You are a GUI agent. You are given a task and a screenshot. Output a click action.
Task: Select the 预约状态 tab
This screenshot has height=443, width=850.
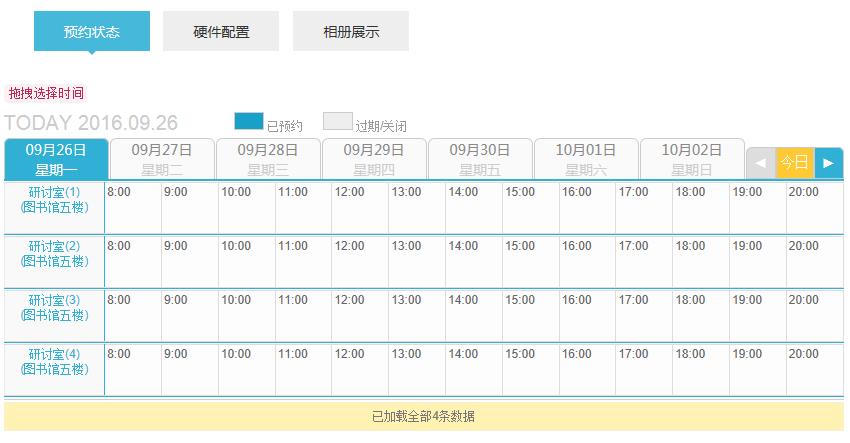point(91,31)
